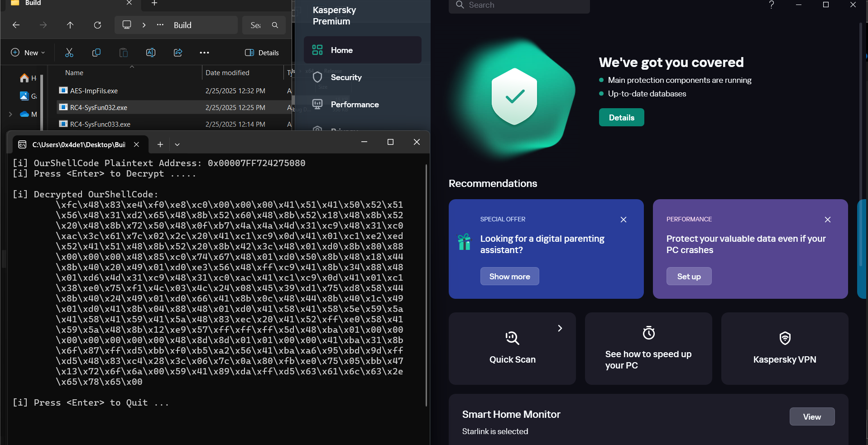Open the See more ellipsis in Explorer toolbar
This screenshot has width=868, height=445.
pos(204,53)
